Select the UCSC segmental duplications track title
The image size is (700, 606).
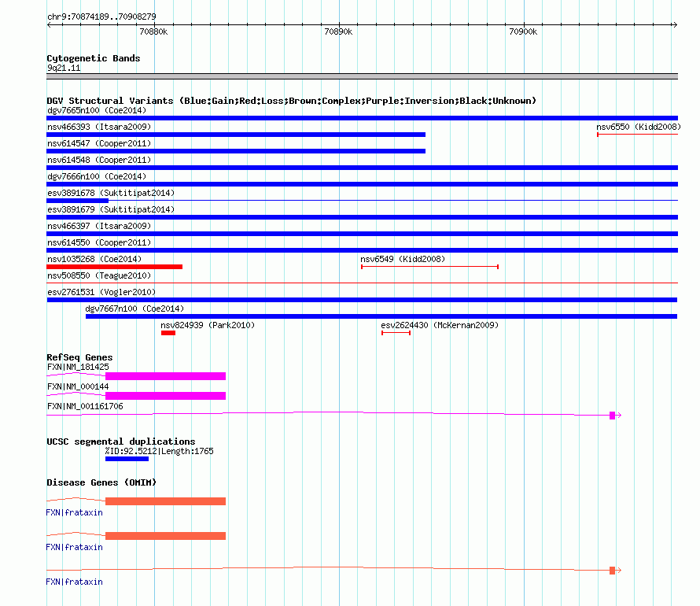pos(121,442)
